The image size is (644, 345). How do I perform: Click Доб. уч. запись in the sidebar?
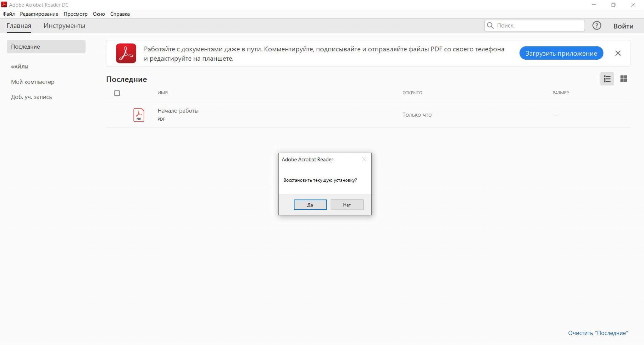point(31,97)
